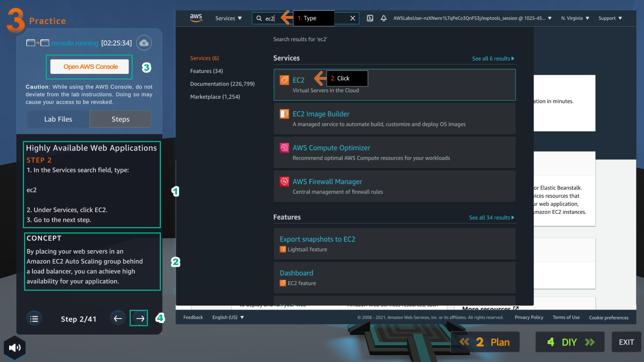644x362 pixels.
Task: Click the 'console running' status text
Action: [75, 43]
